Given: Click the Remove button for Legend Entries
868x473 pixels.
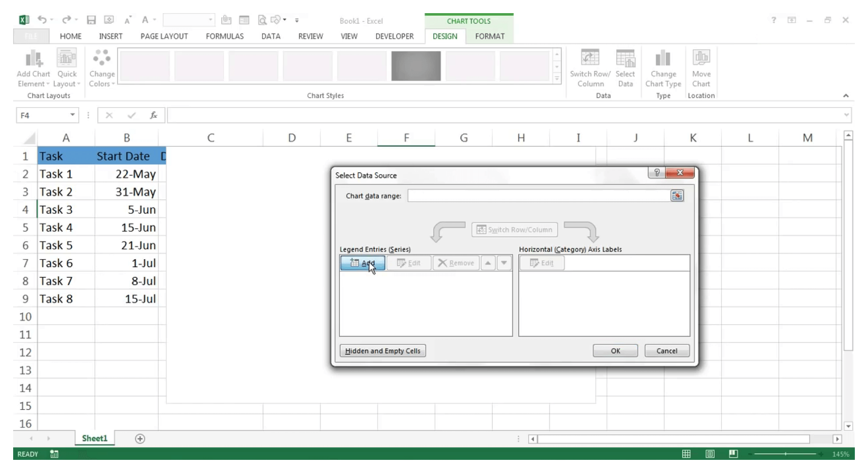Looking at the screenshot, I should pos(456,263).
